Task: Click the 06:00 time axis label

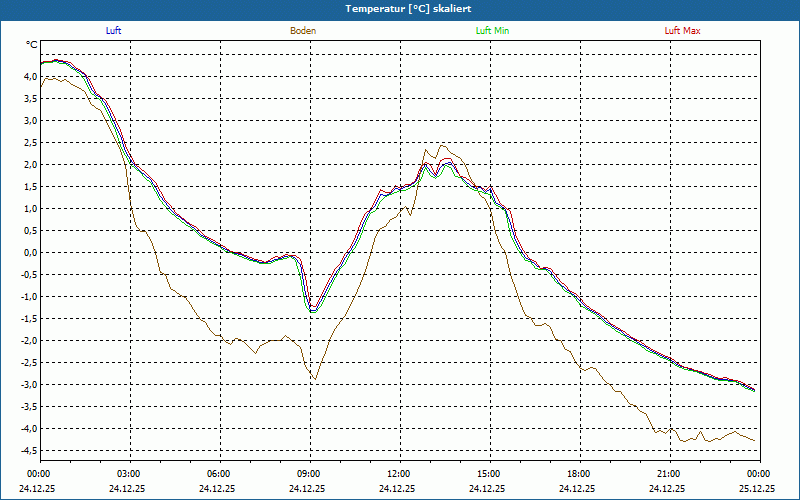Action: click(x=220, y=474)
